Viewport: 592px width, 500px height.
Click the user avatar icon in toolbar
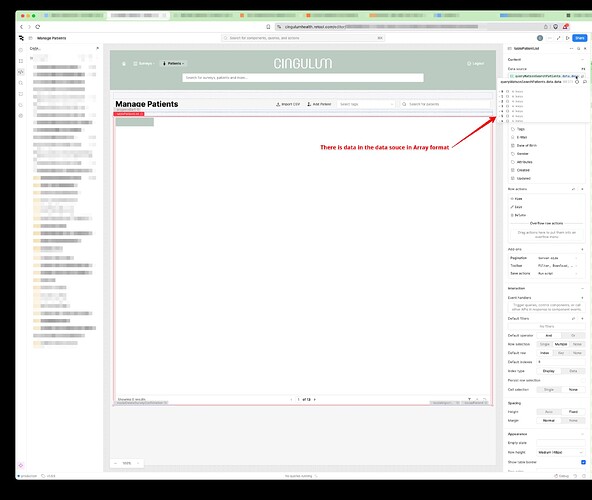pos(540,38)
